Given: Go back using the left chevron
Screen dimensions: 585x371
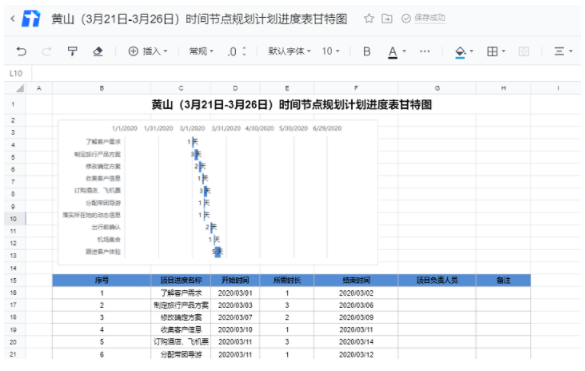Looking at the screenshot, I should pos(13,18).
